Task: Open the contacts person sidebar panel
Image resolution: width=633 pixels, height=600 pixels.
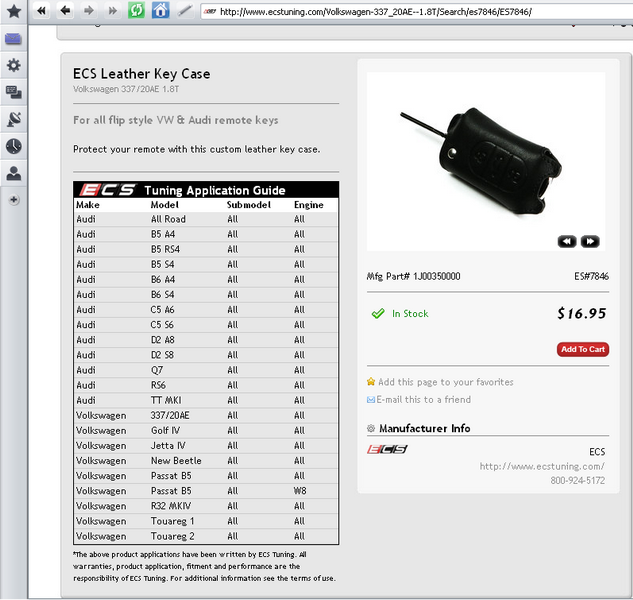Action: pyautogui.click(x=14, y=173)
